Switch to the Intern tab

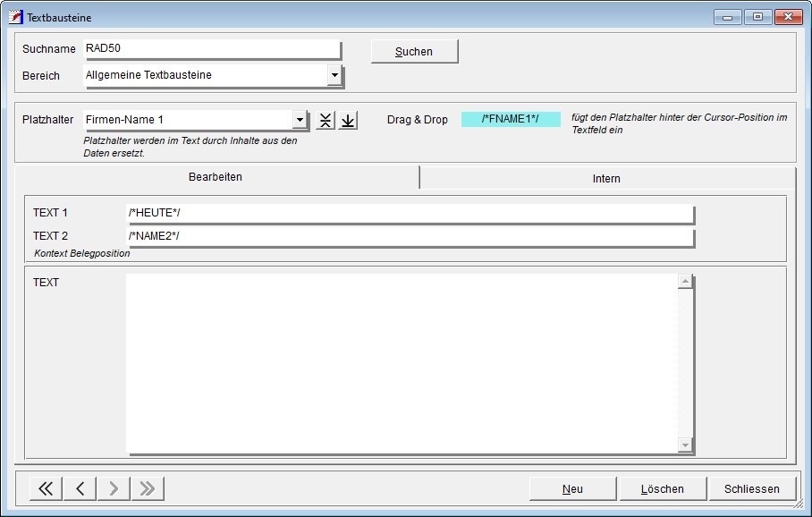pyautogui.click(x=606, y=179)
